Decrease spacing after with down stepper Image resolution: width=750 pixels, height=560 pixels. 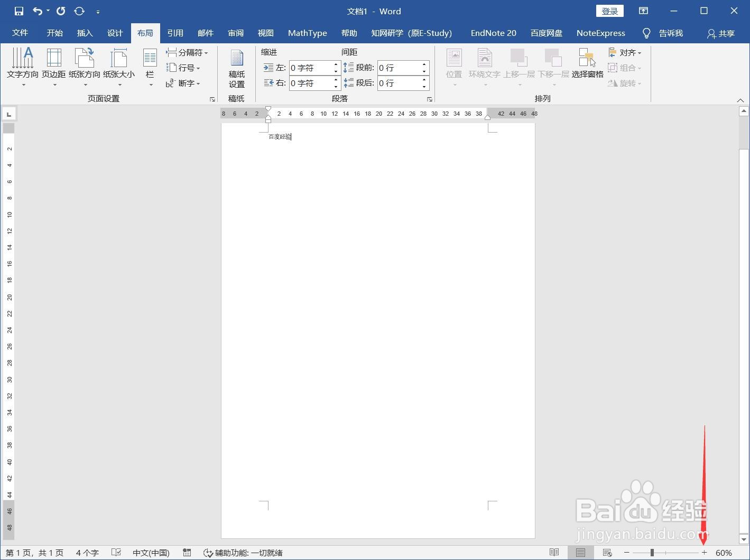(x=424, y=87)
